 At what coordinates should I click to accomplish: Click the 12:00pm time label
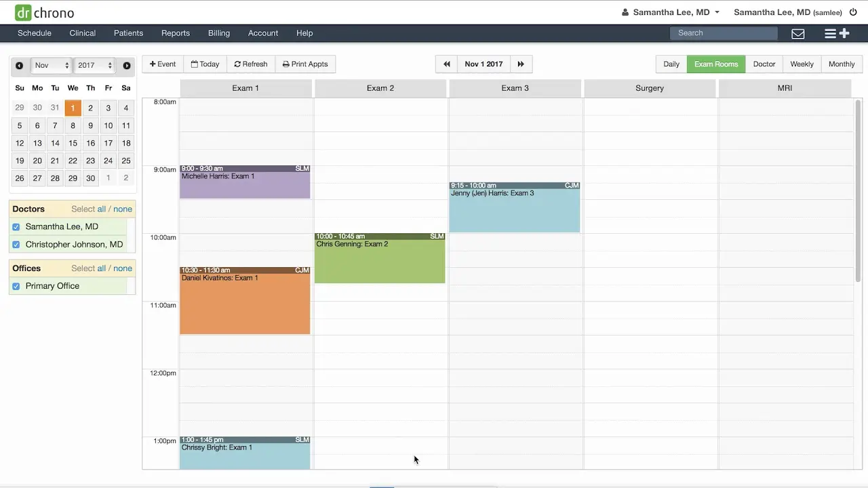[x=163, y=373]
